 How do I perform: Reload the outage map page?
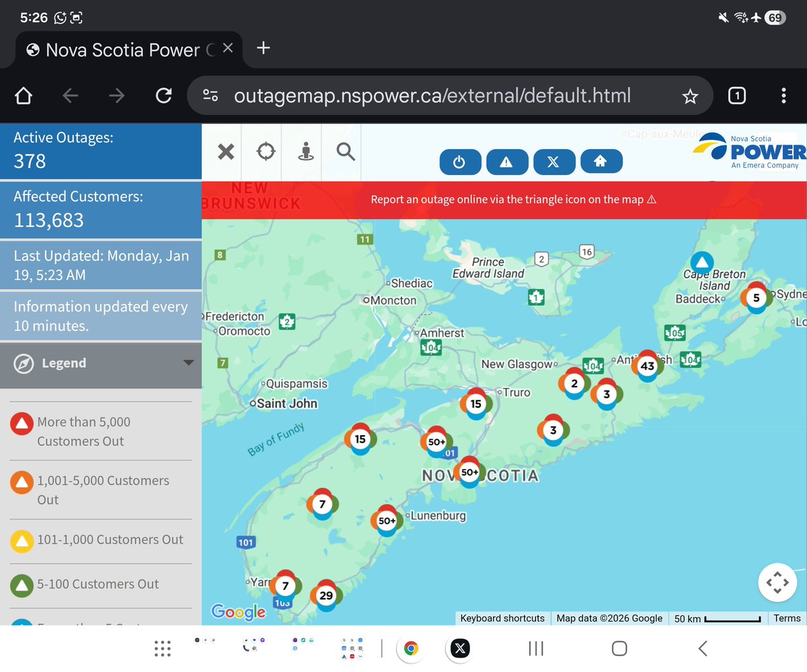[x=163, y=96]
